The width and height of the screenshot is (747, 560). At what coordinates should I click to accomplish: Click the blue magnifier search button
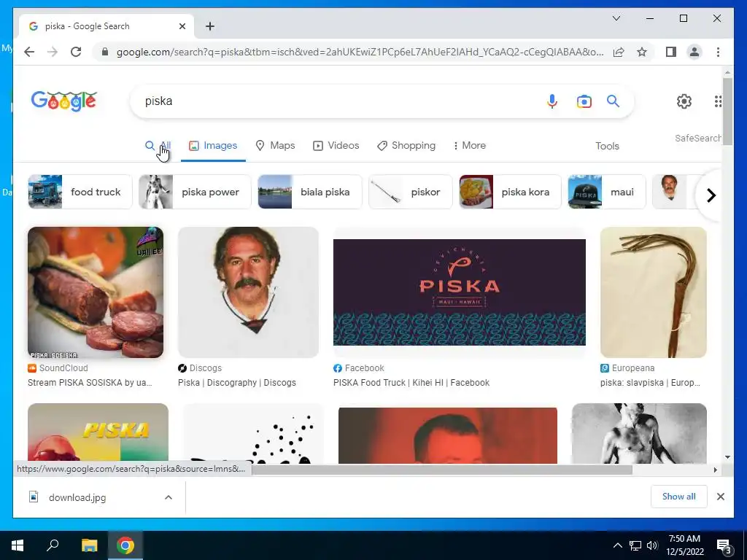tap(613, 101)
